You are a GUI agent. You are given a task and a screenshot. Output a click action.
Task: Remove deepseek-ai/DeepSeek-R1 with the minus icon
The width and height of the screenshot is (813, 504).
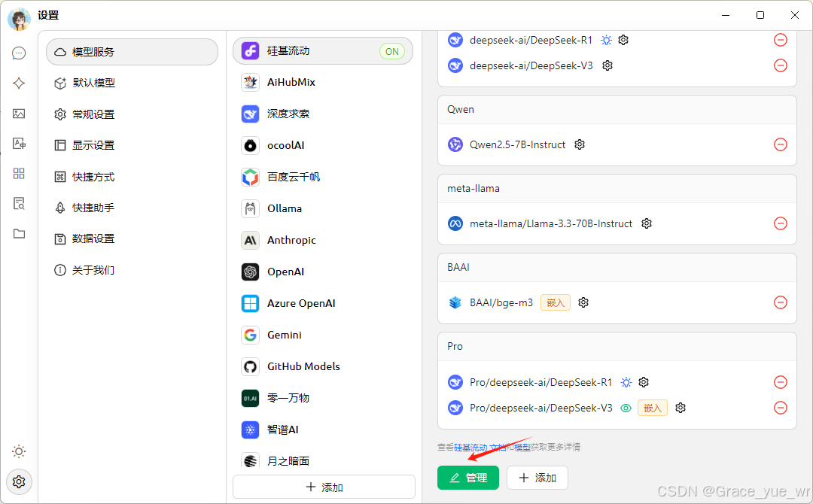[x=781, y=40]
